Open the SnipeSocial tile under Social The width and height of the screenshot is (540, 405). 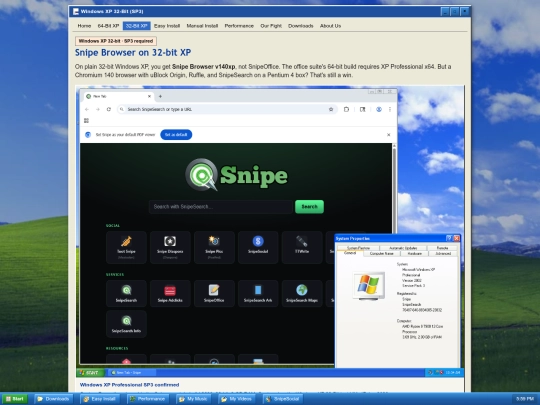[258, 247]
